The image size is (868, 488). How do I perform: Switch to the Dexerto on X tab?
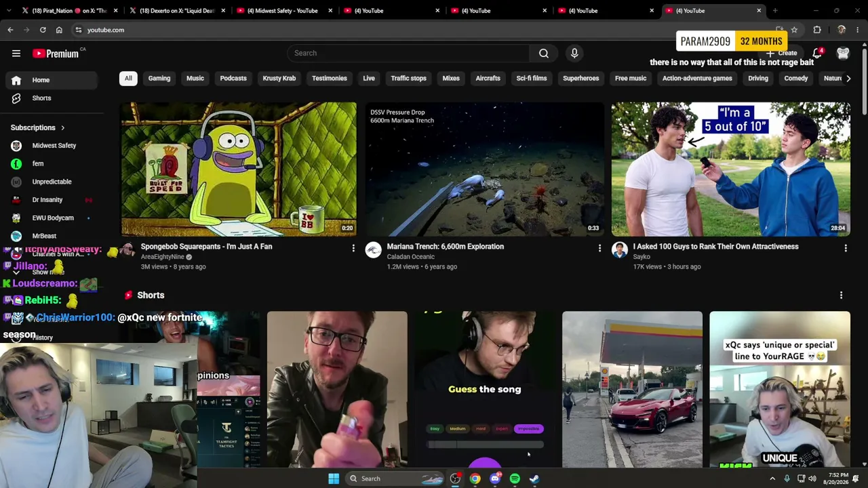[178, 11]
